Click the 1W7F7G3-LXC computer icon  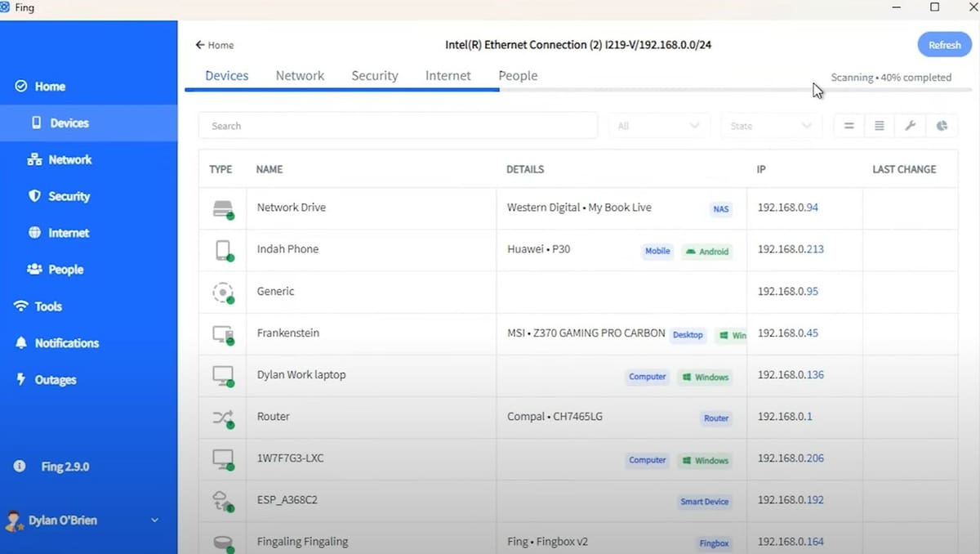[x=223, y=459]
